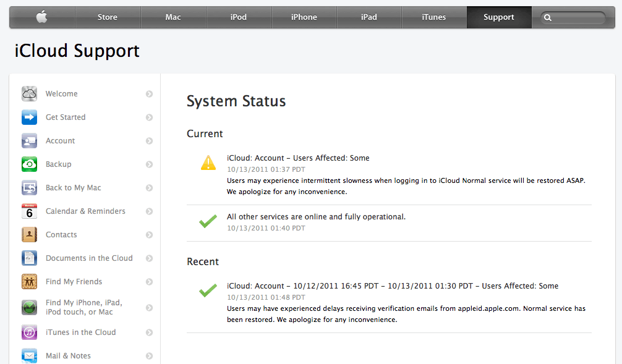Open Calendar & Reminders link
The width and height of the screenshot is (622, 364).
(85, 211)
